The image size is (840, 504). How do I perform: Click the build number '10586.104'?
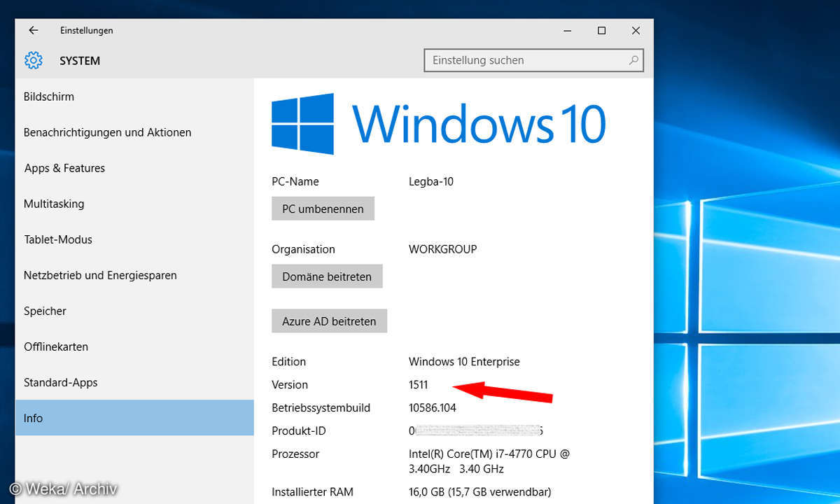click(x=433, y=408)
